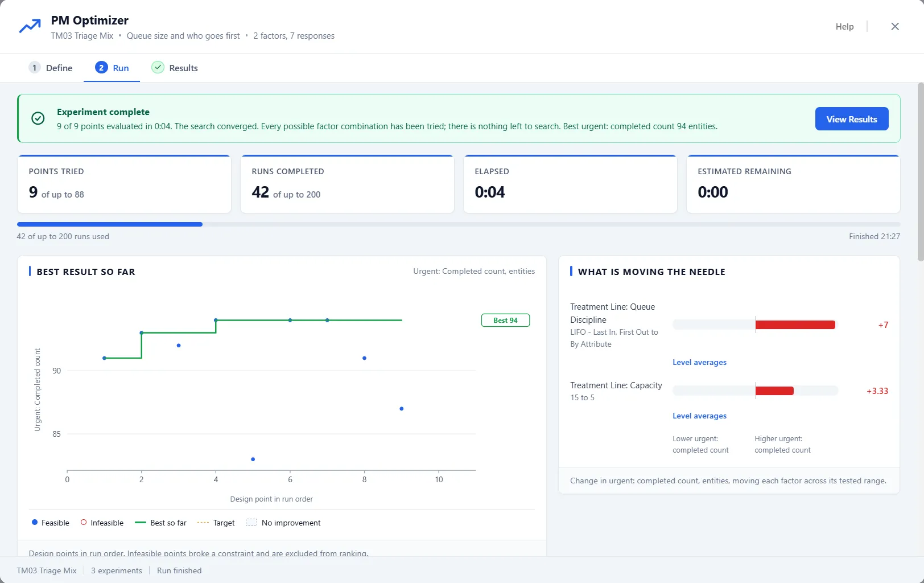The width and height of the screenshot is (924, 583).
Task: Click the vertical scrollbar thumb
Action: point(921,172)
